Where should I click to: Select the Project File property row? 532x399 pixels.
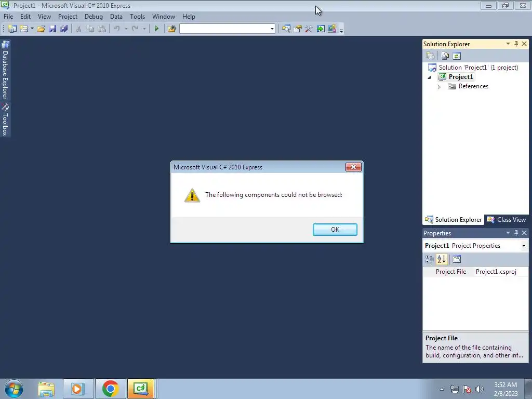[x=475, y=272]
